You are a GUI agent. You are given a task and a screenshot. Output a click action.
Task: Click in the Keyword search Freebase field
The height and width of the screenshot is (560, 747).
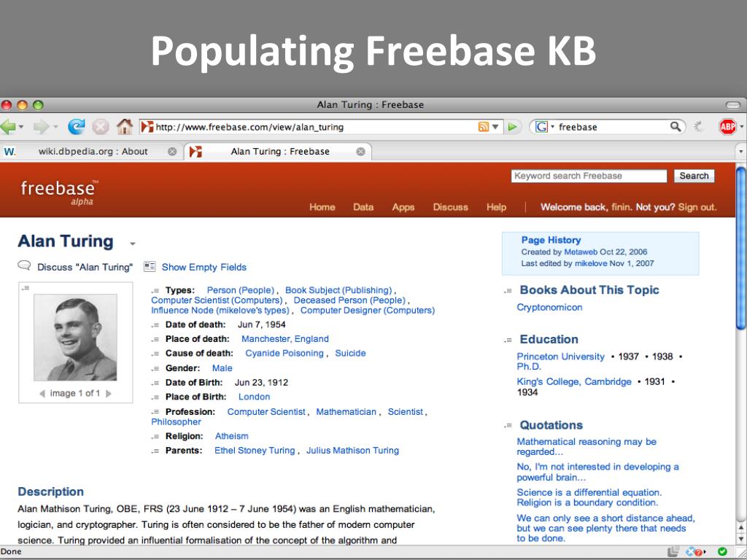[589, 176]
